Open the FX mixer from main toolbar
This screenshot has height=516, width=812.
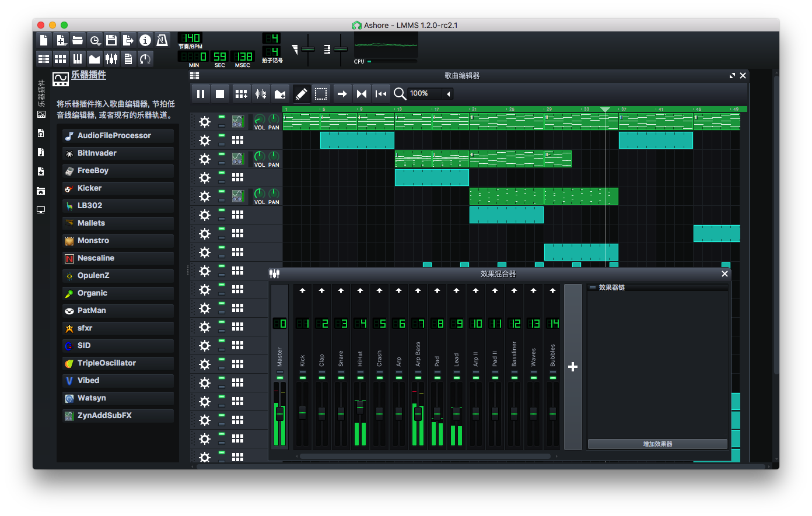(x=111, y=59)
